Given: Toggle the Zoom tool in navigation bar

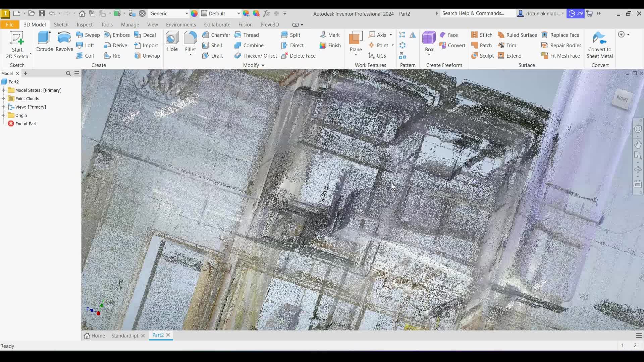Looking at the screenshot, I should pyautogui.click(x=638, y=156).
